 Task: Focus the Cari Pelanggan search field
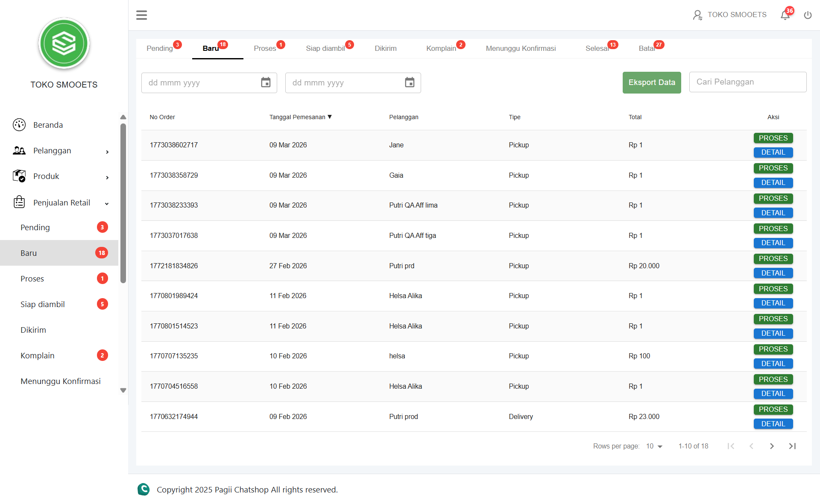point(747,82)
